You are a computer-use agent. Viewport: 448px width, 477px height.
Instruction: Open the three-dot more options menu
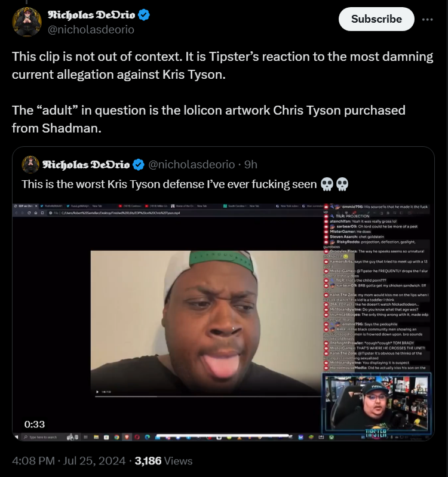tap(427, 20)
